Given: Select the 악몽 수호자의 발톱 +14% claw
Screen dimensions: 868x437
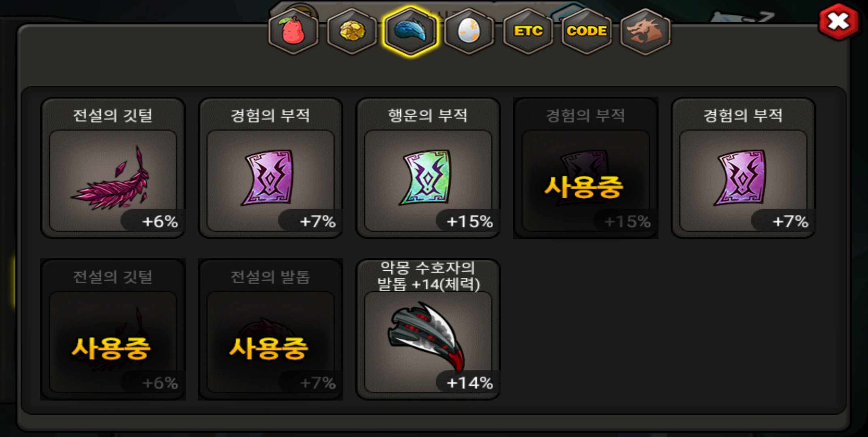Looking at the screenshot, I should pos(428,329).
